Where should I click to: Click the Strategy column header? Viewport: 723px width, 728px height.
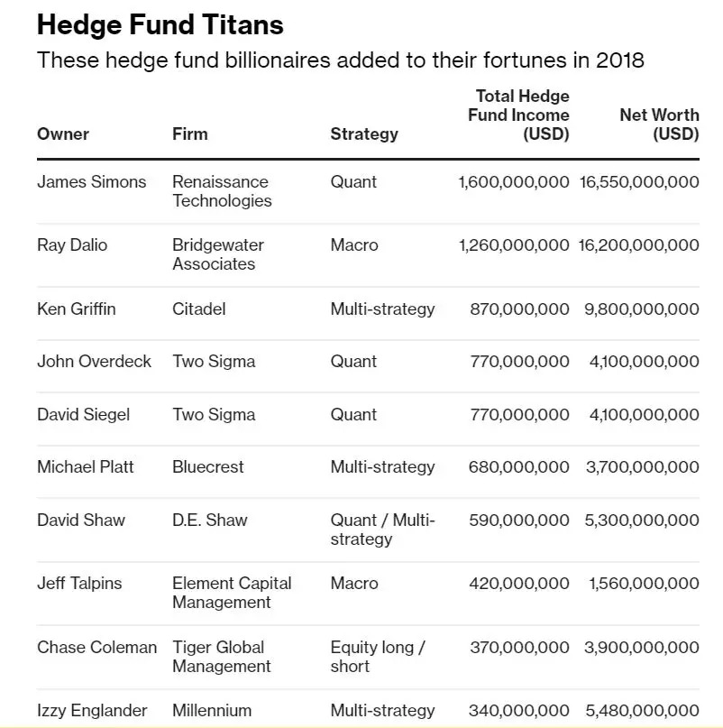coord(364,134)
